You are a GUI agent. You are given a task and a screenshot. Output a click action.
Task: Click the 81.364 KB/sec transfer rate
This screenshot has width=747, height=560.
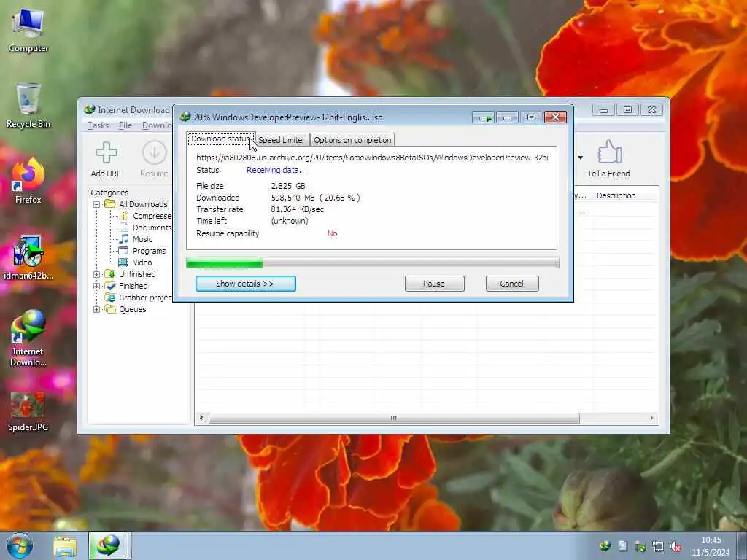[298, 209]
